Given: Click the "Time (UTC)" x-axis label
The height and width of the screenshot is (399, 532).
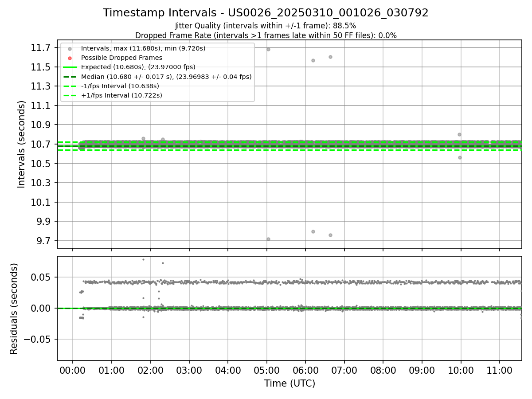Looking at the screenshot, I should pyautogui.click(x=289, y=383).
